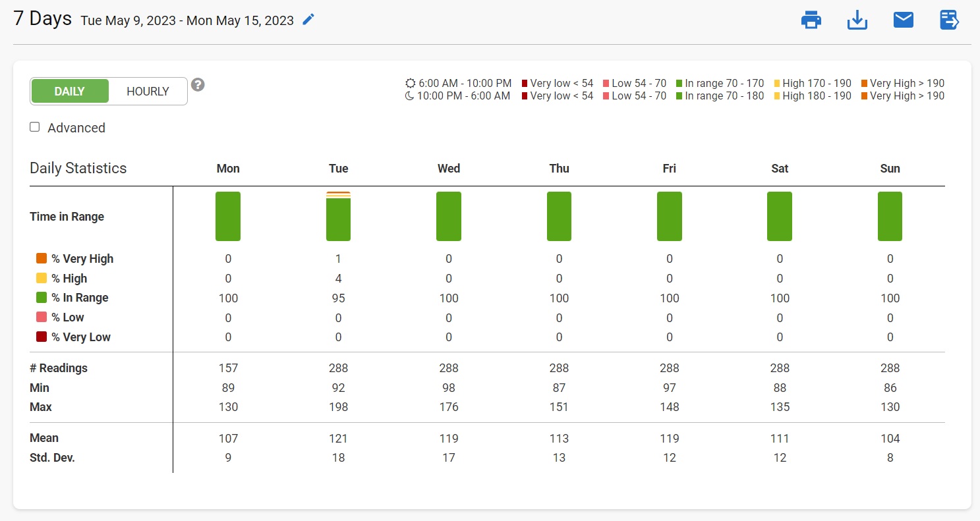Click the Wednesday time in range bar
Viewport: 980px width, 521px height.
(449, 217)
